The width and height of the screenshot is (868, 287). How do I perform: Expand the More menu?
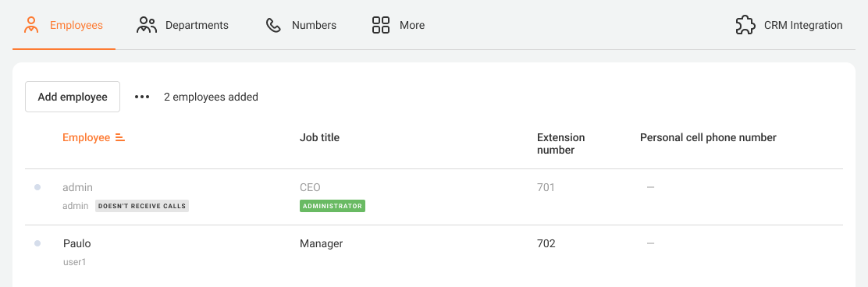[399, 25]
